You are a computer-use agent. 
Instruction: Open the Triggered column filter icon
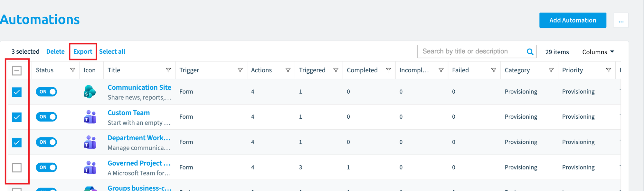[336, 70]
